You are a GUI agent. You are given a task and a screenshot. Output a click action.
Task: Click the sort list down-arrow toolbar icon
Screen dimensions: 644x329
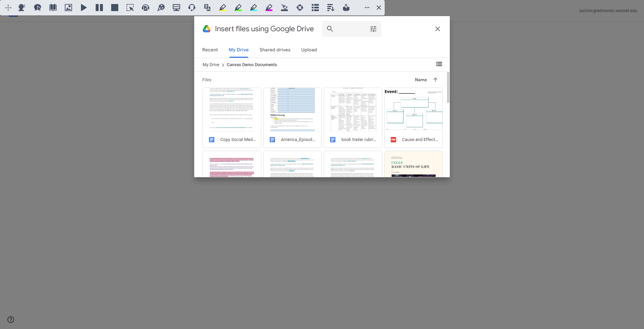pos(331,7)
